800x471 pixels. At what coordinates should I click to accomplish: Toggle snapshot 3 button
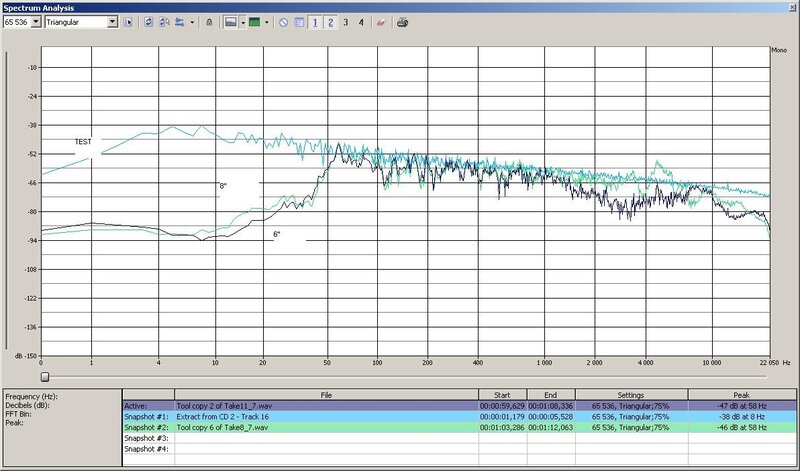click(x=346, y=21)
